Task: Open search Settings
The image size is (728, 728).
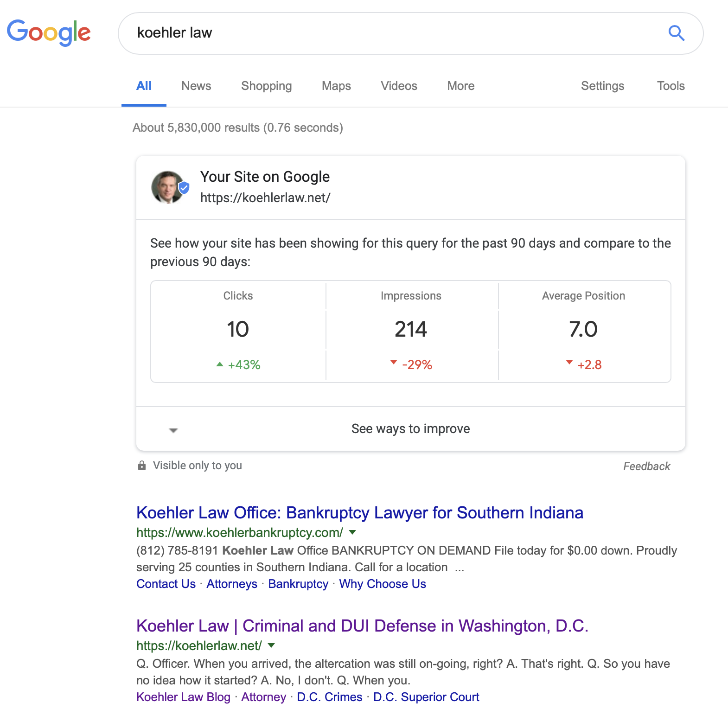Action: point(602,86)
